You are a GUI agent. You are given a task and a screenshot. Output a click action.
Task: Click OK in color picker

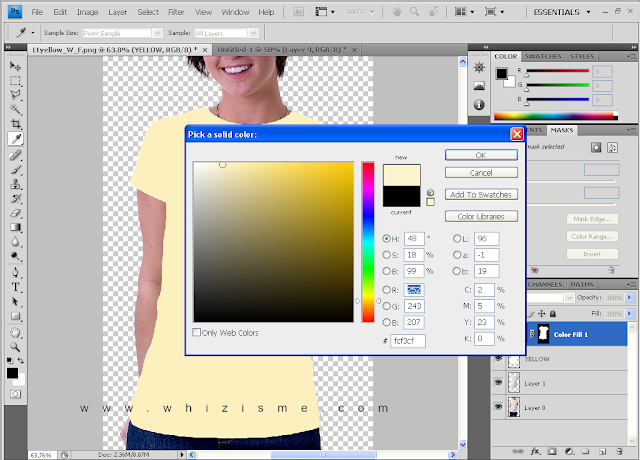point(481,155)
